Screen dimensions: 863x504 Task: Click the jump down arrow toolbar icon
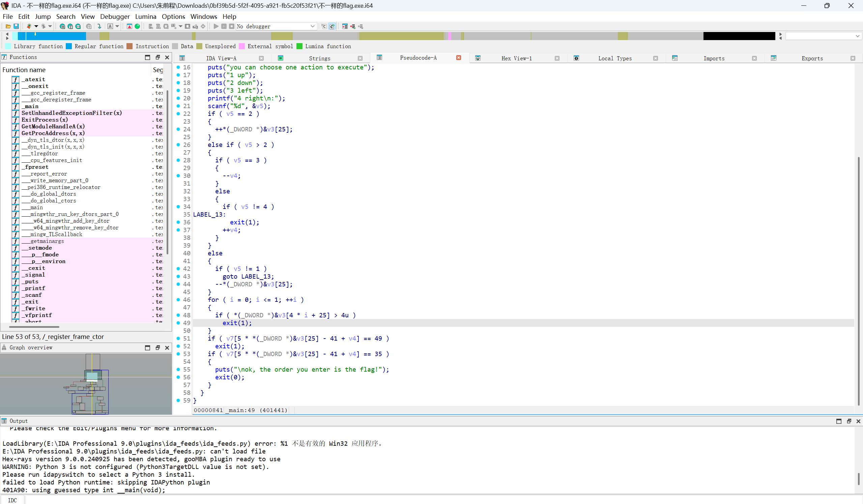99,26
